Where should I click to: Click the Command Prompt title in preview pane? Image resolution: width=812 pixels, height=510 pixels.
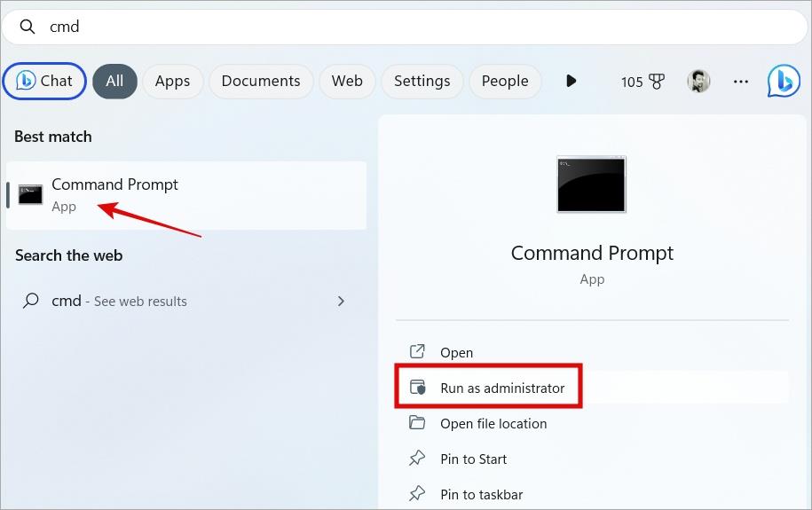pos(592,253)
